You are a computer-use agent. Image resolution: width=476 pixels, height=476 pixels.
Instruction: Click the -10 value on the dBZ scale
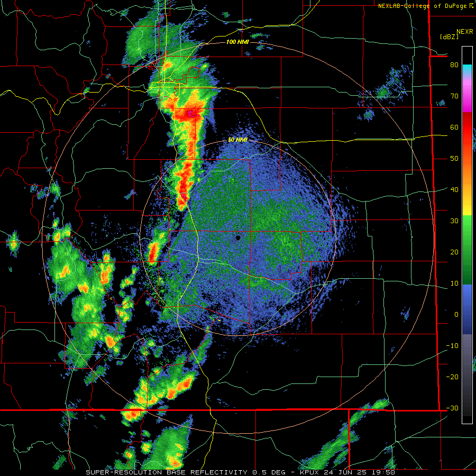click(x=452, y=346)
